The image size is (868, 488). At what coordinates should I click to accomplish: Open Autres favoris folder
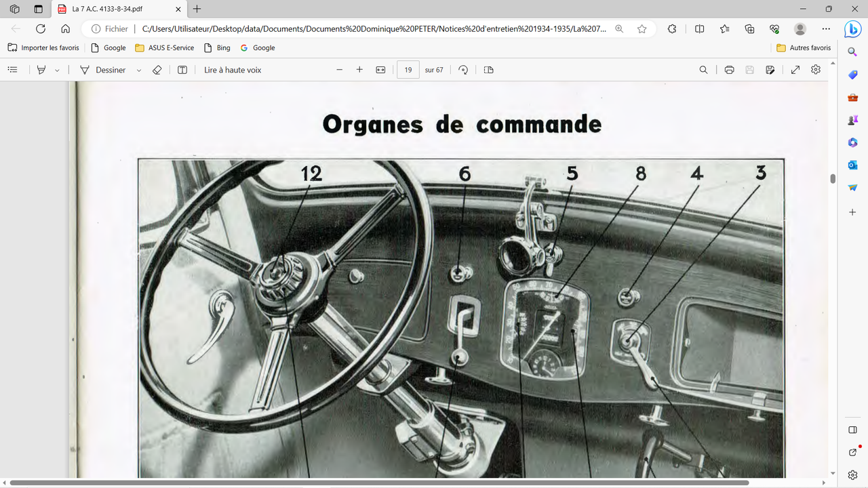804,48
